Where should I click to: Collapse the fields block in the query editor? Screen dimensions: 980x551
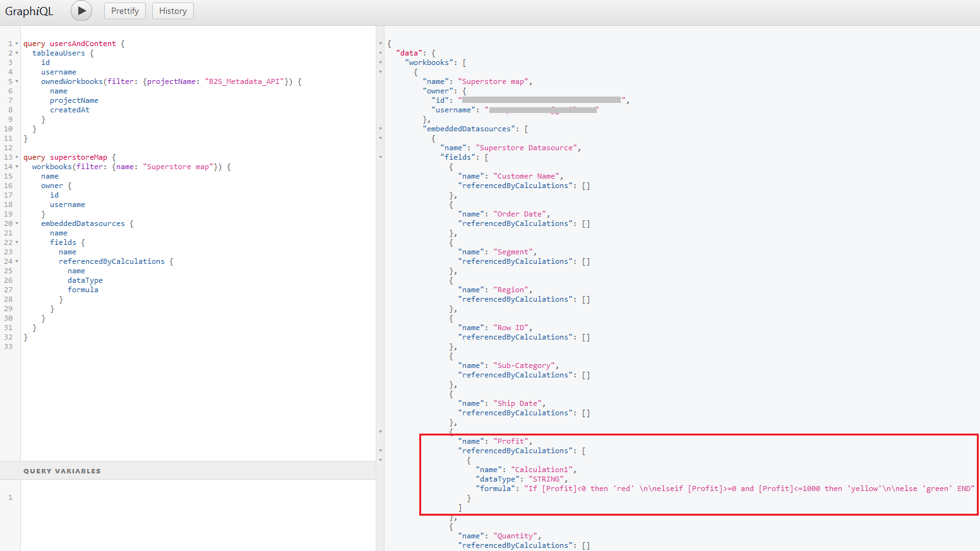click(17, 242)
